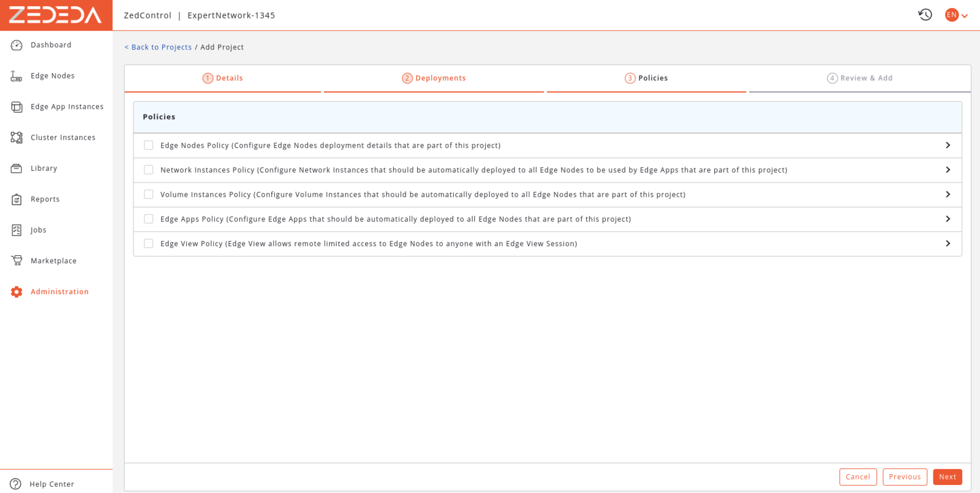The width and height of the screenshot is (980, 493).
Task: Click the ZEDEDA logo
Action: pos(56,15)
